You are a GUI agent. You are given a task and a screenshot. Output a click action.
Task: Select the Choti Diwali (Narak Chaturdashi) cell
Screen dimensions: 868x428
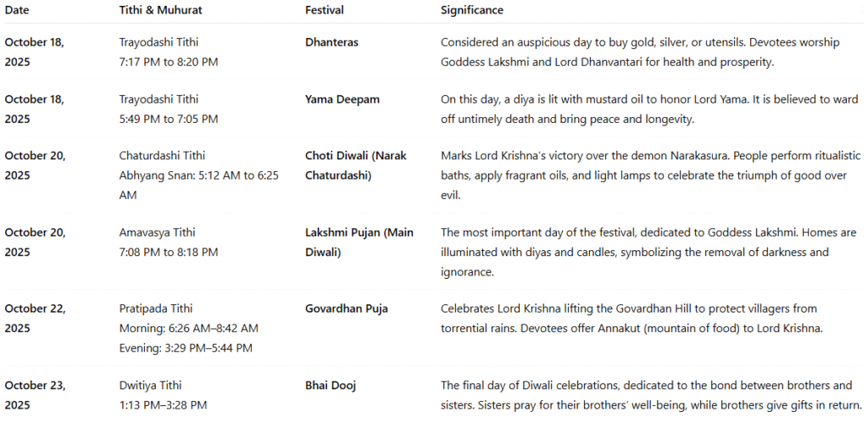click(x=357, y=165)
